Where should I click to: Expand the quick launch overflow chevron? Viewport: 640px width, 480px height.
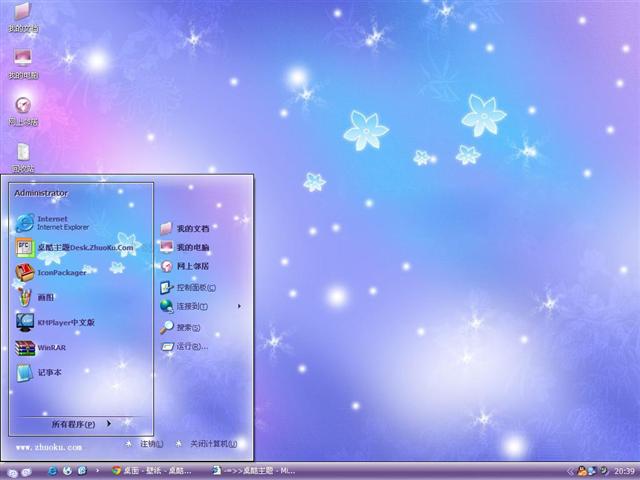point(97,471)
